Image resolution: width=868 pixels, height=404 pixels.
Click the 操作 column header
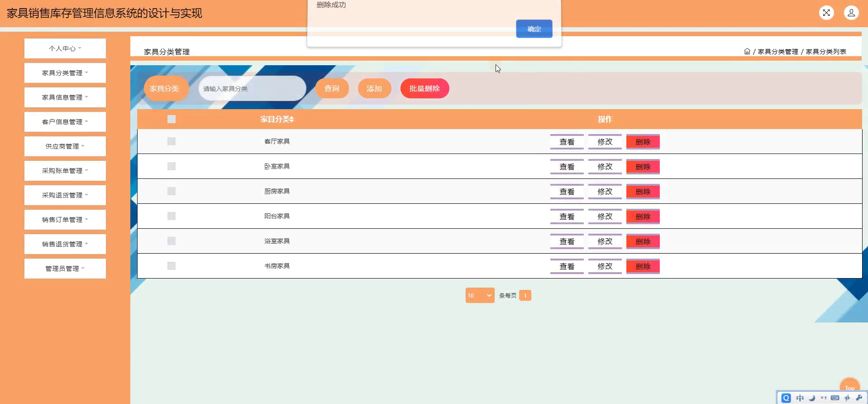click(605, 119)
